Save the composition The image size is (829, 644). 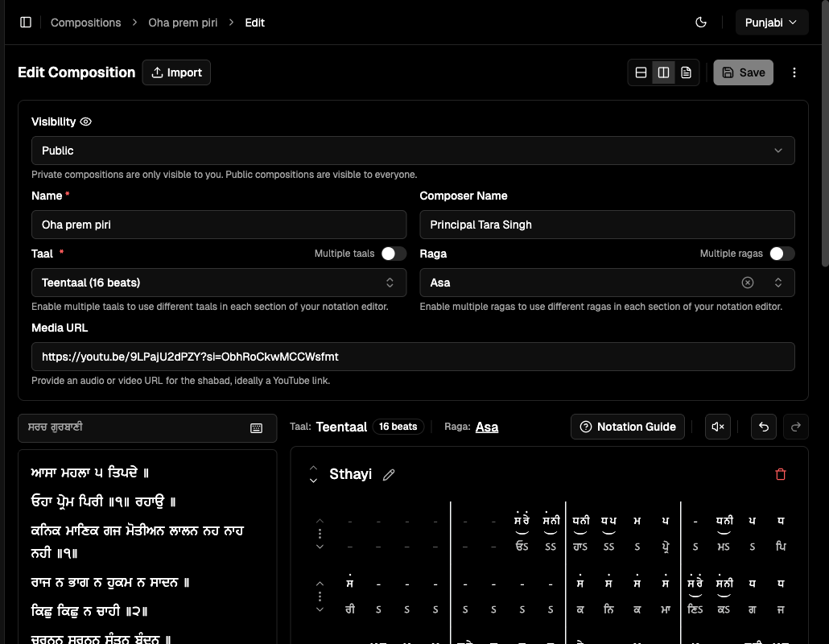743,72
